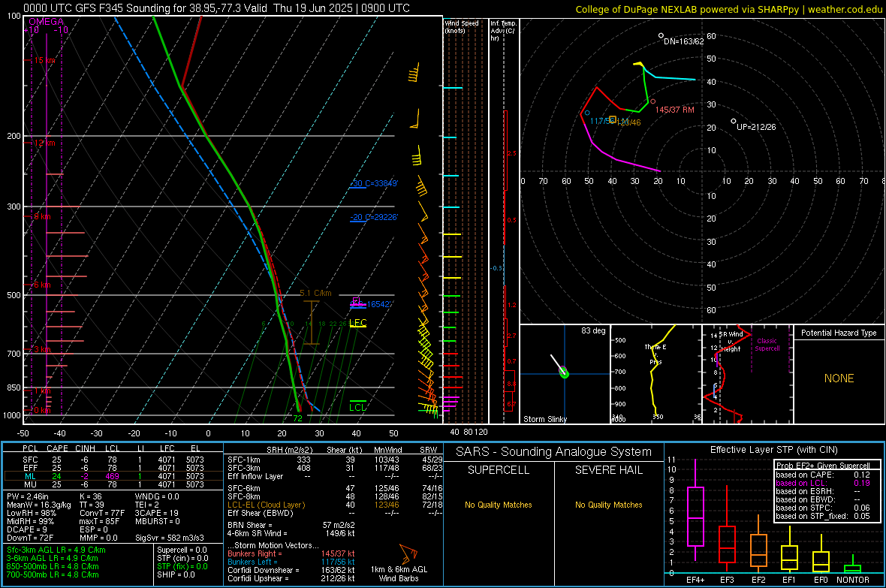Click the BRN Shear = 57 m2/s2 value
Image resolution: width=886 pixels, height=588 pixels.
point(291,525)
